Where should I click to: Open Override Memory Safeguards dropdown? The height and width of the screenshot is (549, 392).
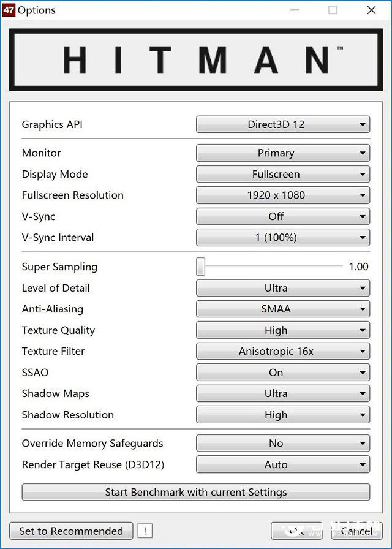283,443
